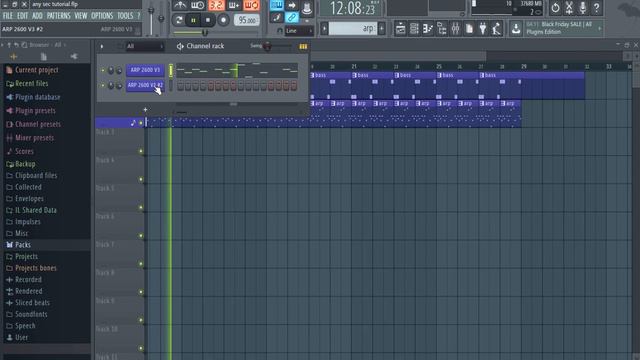
Task: Open the Browser toolbar icon
Action: pyautogui.click(x=442, y=29)
